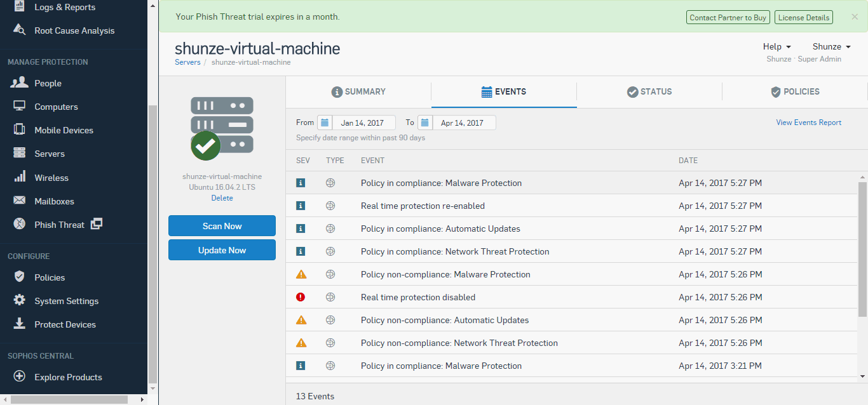
Task: Click the DATE column header
Action: (688, 161)
